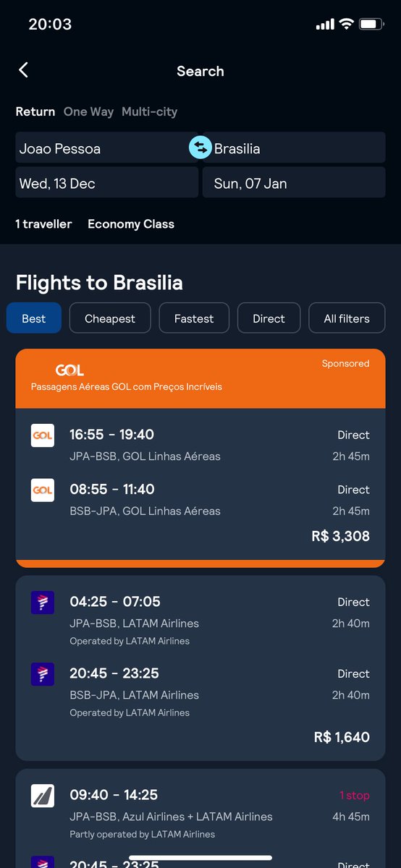
Task: Tap Azul airline logo on 09:40 flight
Action: pyautogui.click(x=43, y=796)
